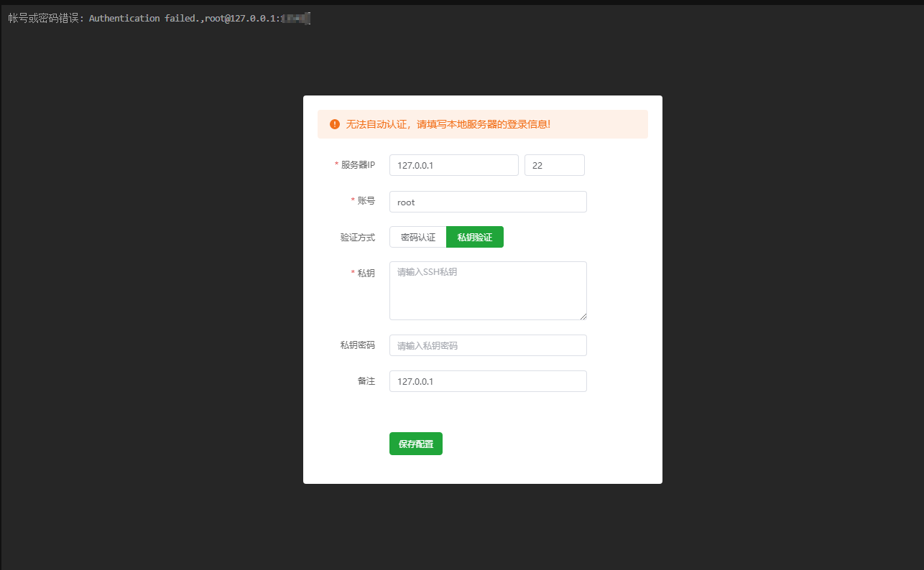924x570 pixels.
Task: Save settings with the 保存配置 button
Action: (416, 444)
